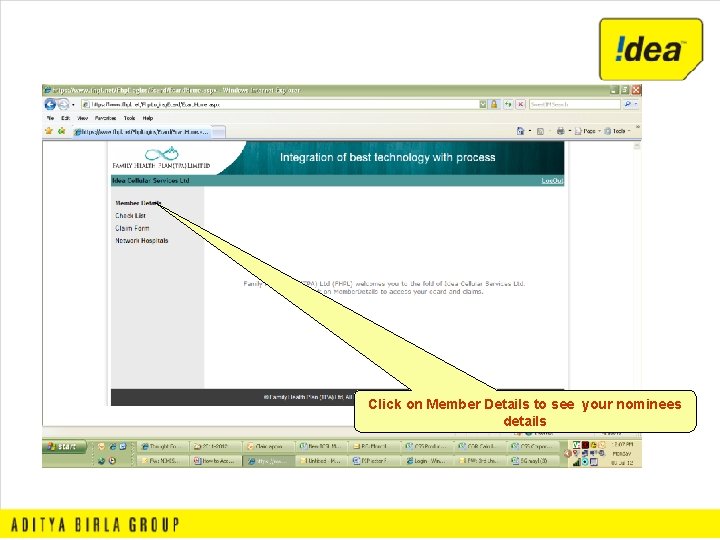
Task: Open the Network Hospitals link
Action: point(142,241)
